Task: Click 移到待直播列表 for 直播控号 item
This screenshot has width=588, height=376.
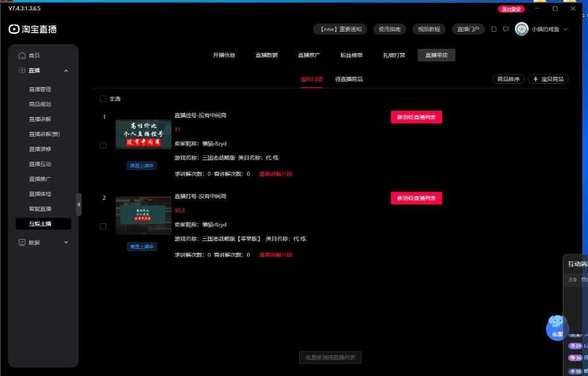Action: point(416,117)
